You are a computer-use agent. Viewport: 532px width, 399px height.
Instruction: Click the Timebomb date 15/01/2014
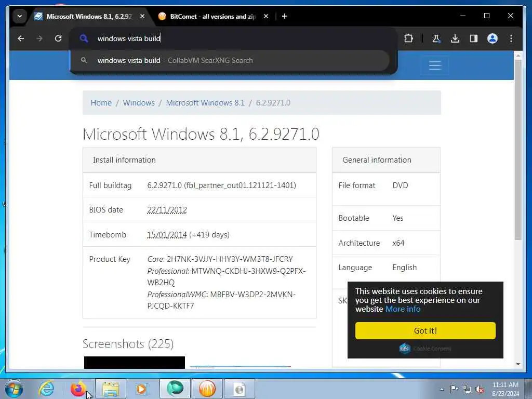click(x=167, y=235)
